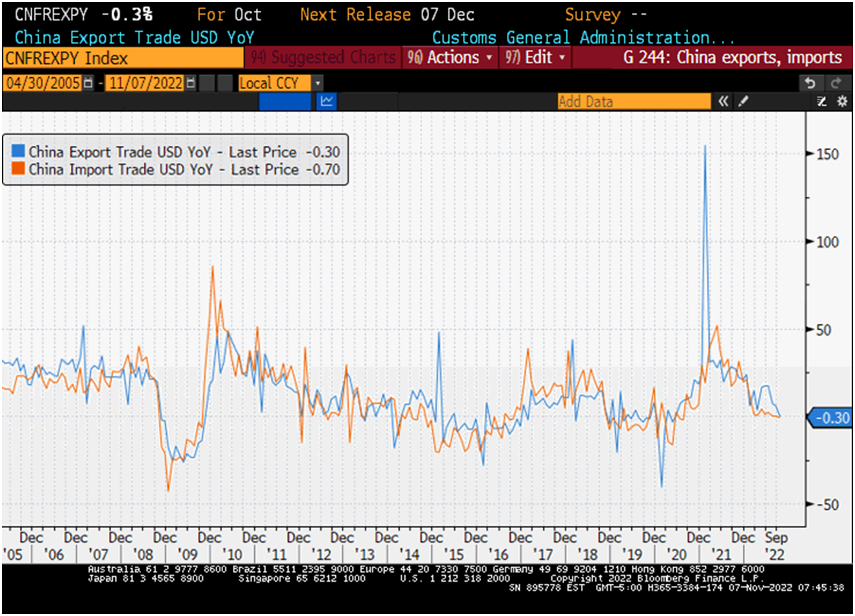Image resolution: width=855 pixels, height=616 pixels.
Task: Click the early 2021 export spike peak
Action: tap(705, 146)
